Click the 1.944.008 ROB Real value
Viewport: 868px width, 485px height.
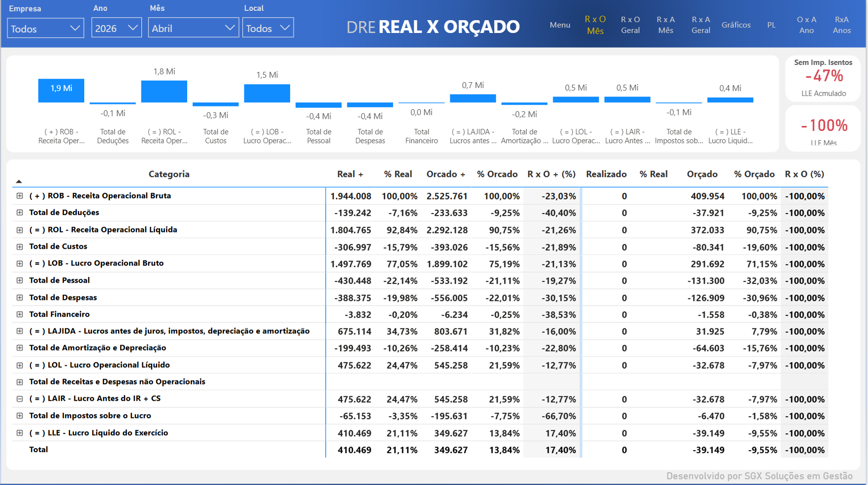[x=351, y=196]
